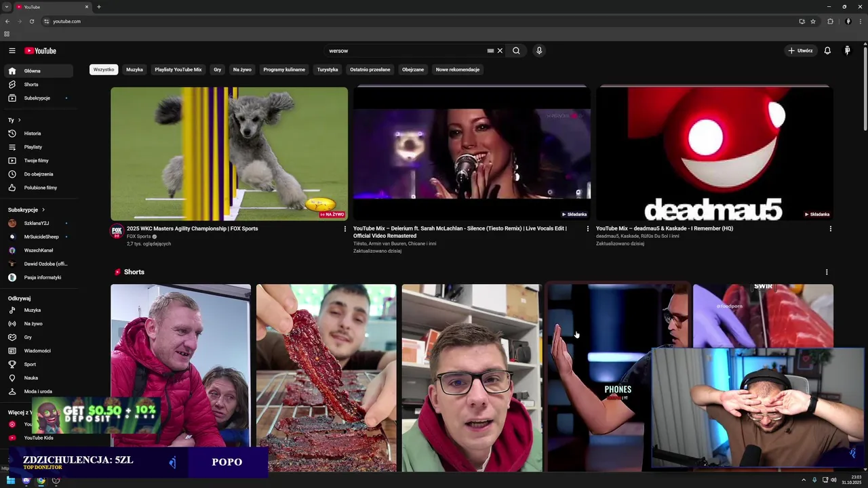This screenshot has height=488, width=868.
Task: Click the YouTube logo
Action: [41, 51]
